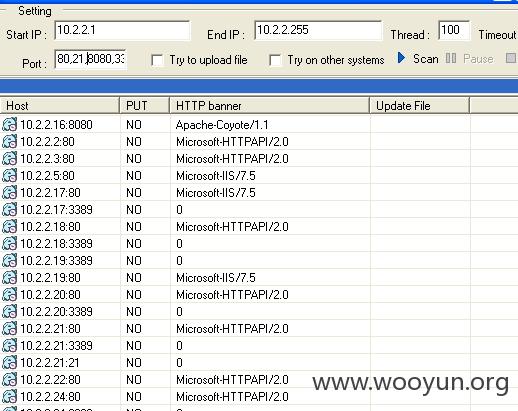
Task: Select host text 10.2.2.20:3389
Action: 56,312
